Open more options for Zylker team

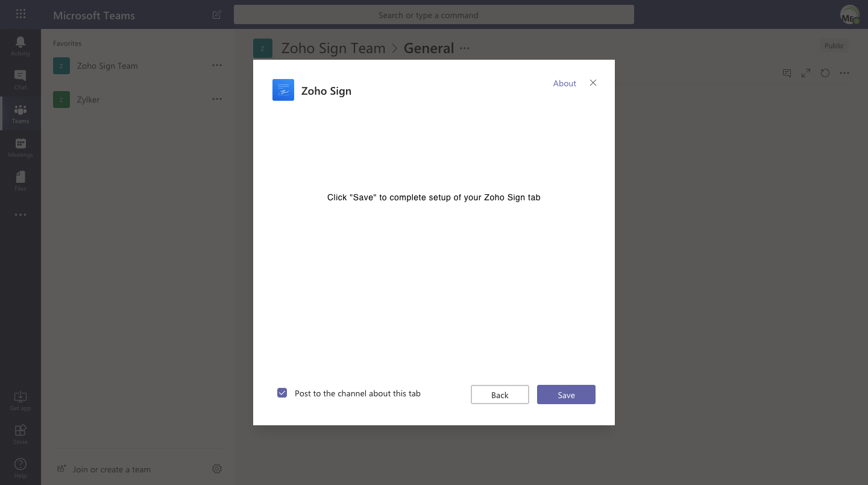[x=217, y=99]
